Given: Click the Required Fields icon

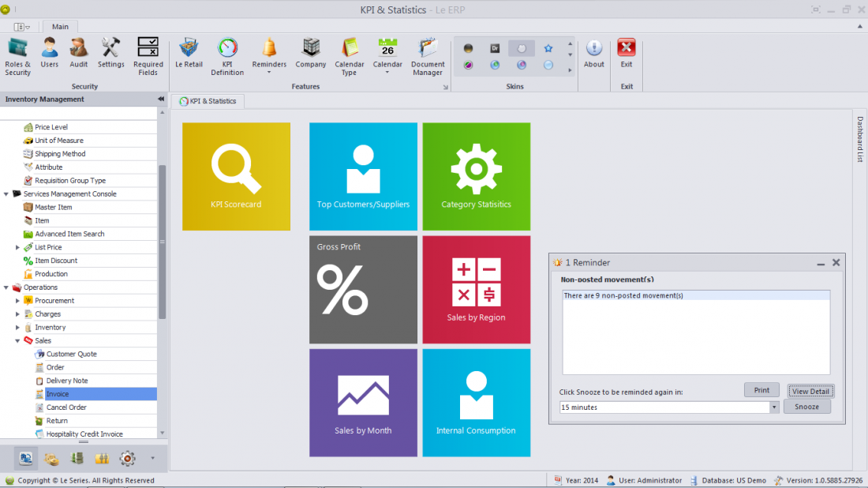Looking at the screenshot, I should [148, 56].
